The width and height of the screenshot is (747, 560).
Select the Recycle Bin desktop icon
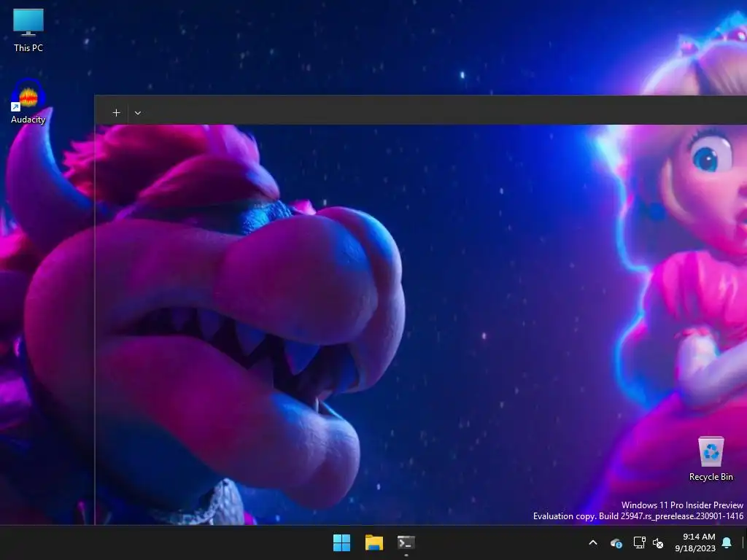(711, 459)
